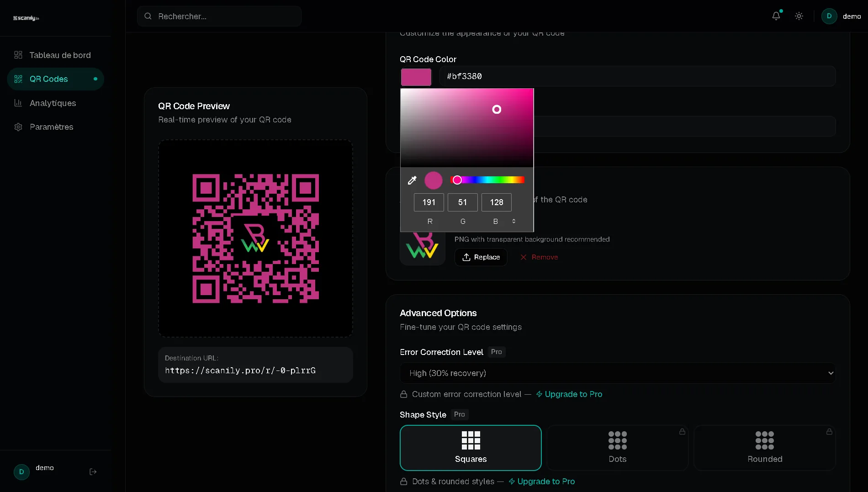Click upload arrow icon in Replace button
Viewport: 868px width, 492px height.
pos(466,257)
